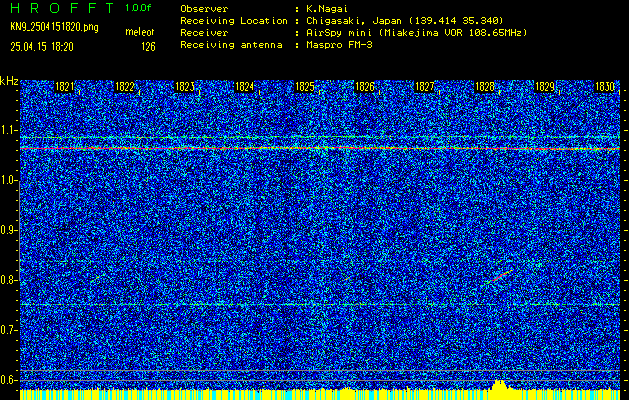Click the 1824 time marker
629x400 pixels.
pos(244,87)
